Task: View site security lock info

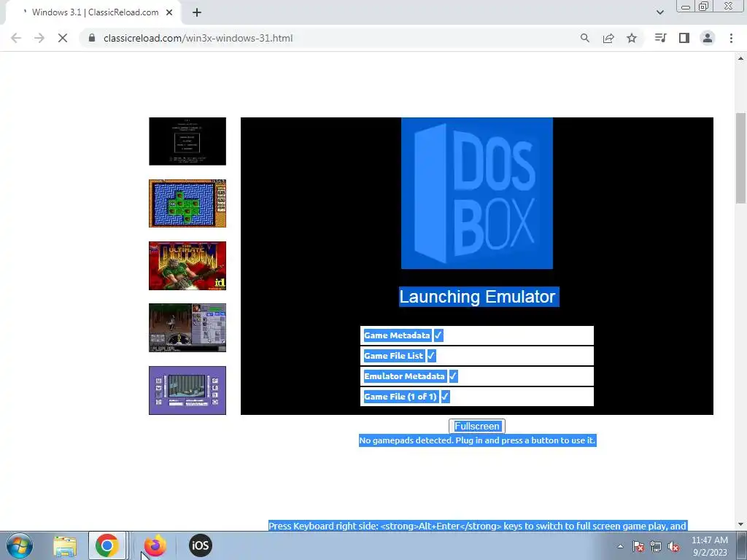Action: [92, 38]
